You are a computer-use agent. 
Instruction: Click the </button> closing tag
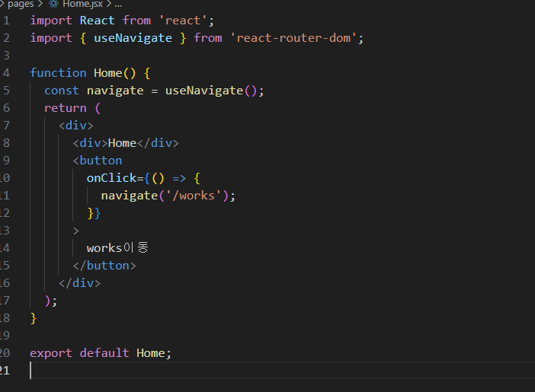104,266
